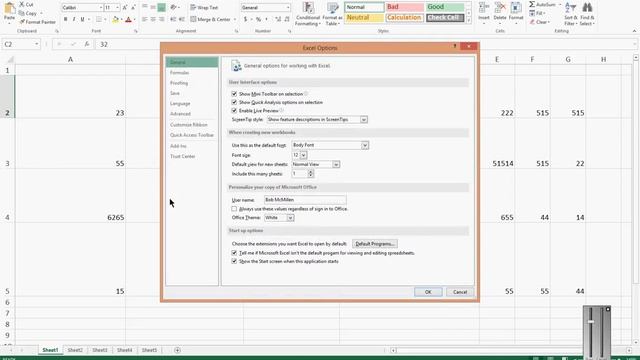
Task: Open the Font size dropdown in options
Action: coord(303,155)
